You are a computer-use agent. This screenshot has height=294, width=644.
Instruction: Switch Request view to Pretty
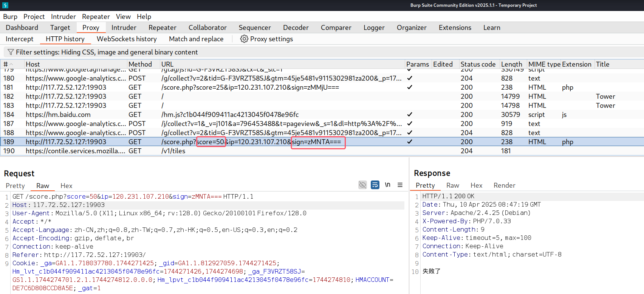(x=15, y=186)
